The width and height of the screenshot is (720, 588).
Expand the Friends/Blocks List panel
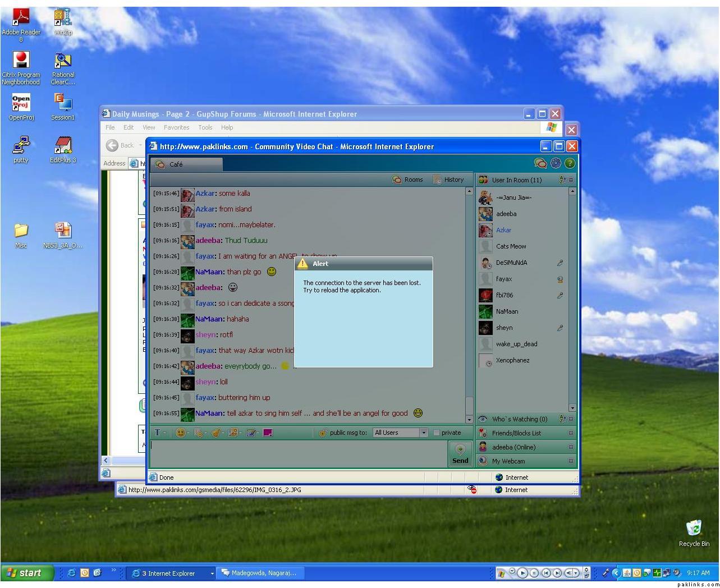click(571, 433)
